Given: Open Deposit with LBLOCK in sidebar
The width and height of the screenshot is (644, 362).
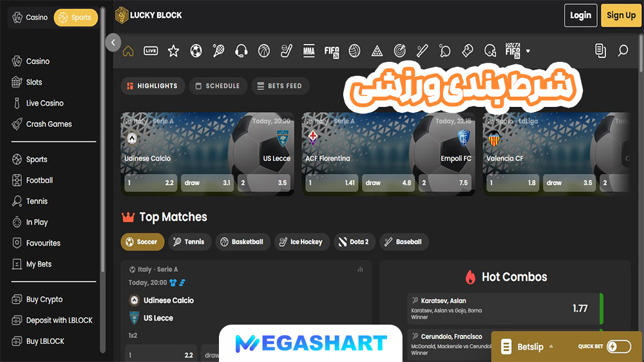Looking at the screenshot, I should tap(52, 320).
